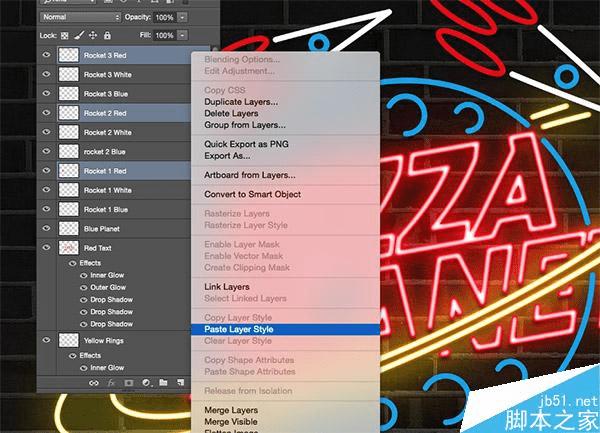Select the Rocket 1 Blue layer name
Screen dimensions: 600x433
(106, 210)
